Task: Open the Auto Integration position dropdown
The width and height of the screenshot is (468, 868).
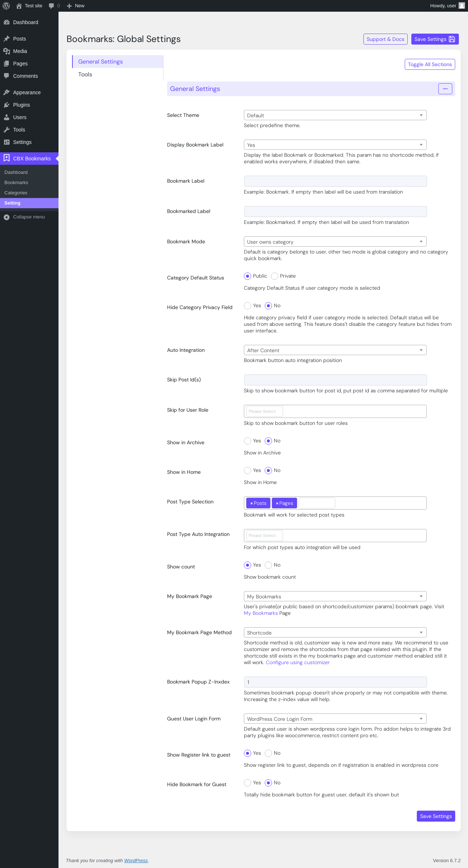Action: 335,350
